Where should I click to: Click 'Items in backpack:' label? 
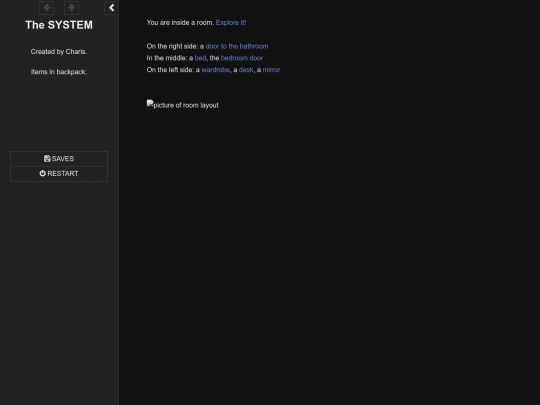(x=59, y=72)
